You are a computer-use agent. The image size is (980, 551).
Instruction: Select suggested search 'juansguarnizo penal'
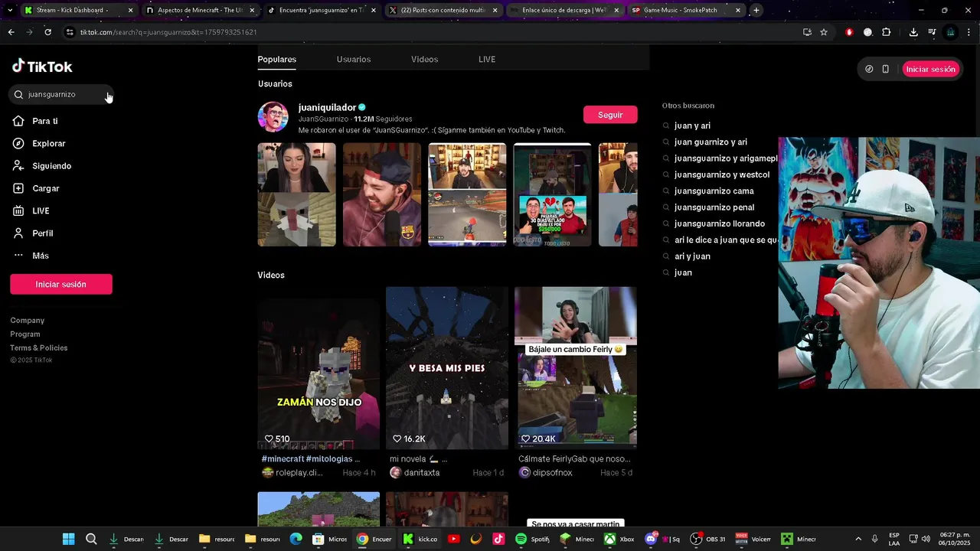(714, 207)
